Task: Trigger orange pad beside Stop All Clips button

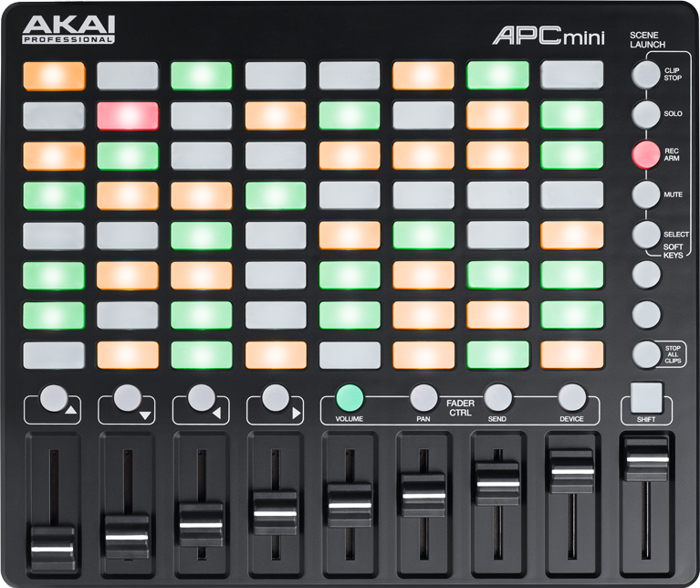Action: click(x=572, y=355)
